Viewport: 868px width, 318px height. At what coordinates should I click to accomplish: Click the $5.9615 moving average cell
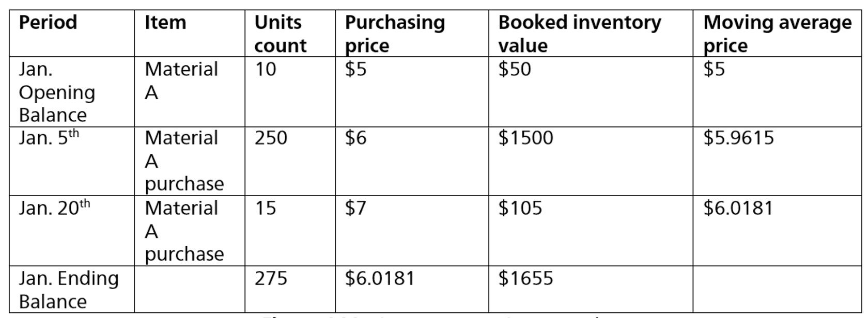[x=777, y=161]
